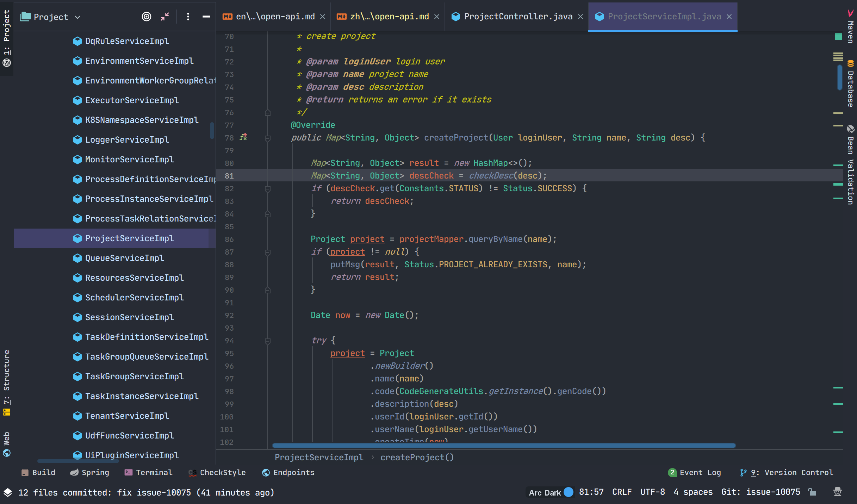Collapse the createProject method fold
Image resolution: width=857 pixels, height=504 pixels.
268,138
